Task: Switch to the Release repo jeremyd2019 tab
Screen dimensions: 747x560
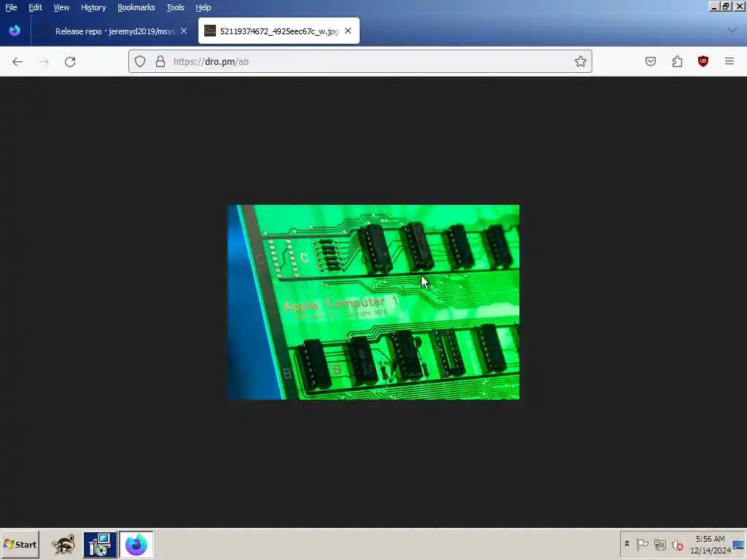Action: [x=113, y=31]
